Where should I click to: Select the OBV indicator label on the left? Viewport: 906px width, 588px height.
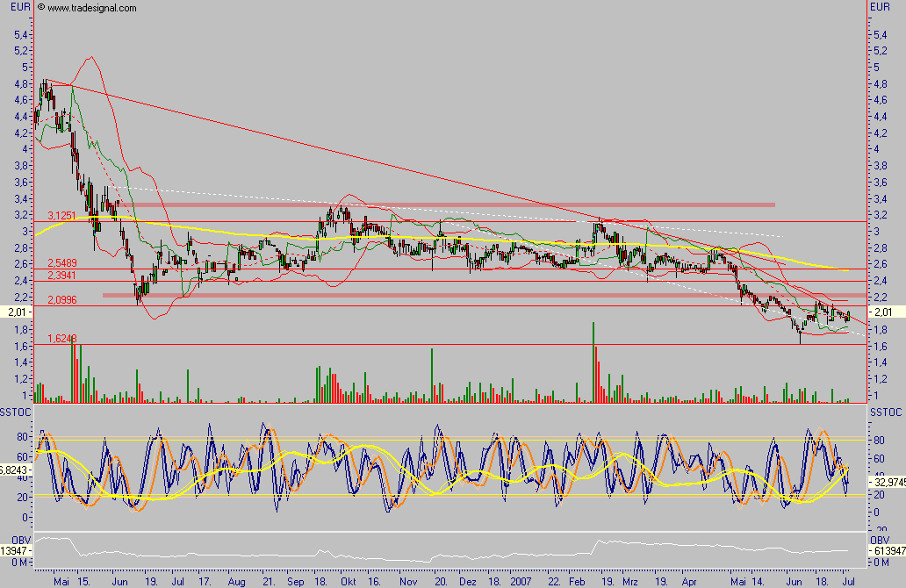[x=21, y=541]
